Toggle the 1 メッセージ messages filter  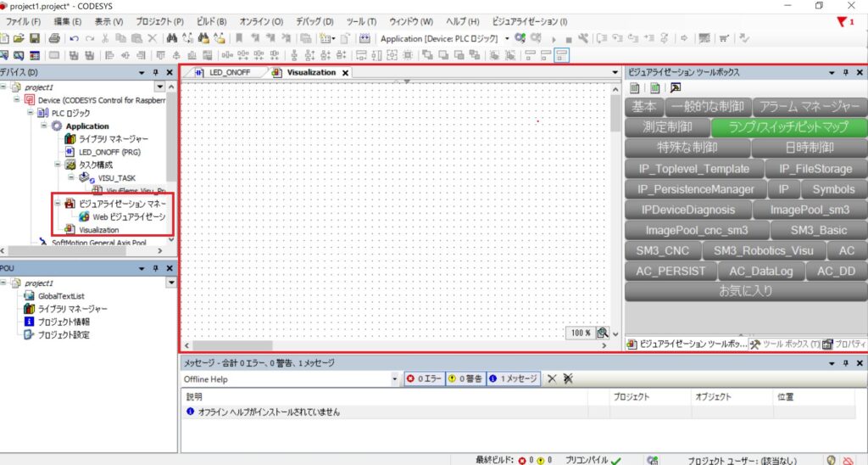click(x=513, y=378)
